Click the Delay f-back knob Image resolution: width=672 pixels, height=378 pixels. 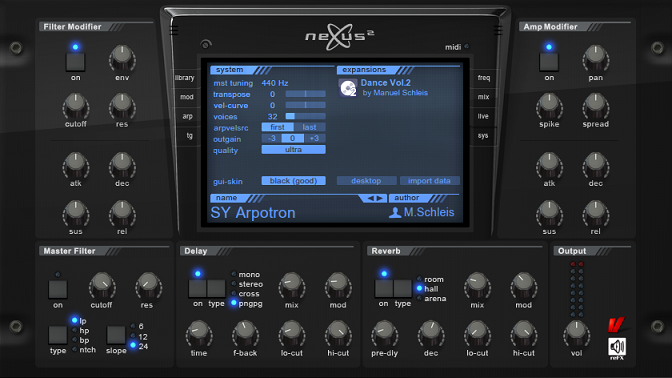245,334
